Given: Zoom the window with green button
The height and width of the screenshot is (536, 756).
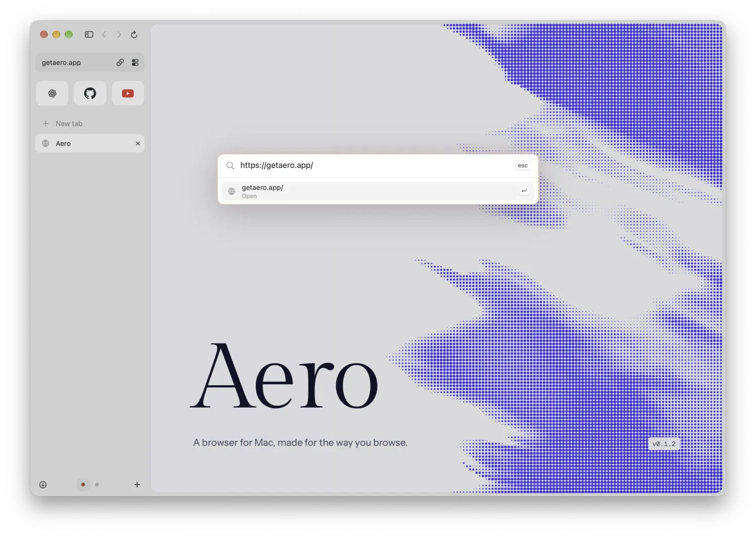Looking at the screenshot, I should 69,34.
